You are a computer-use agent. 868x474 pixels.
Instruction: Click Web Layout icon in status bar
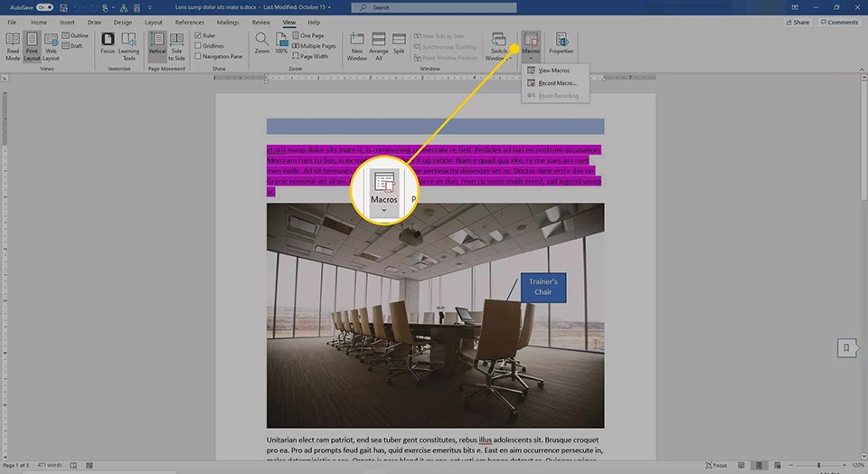778,466
